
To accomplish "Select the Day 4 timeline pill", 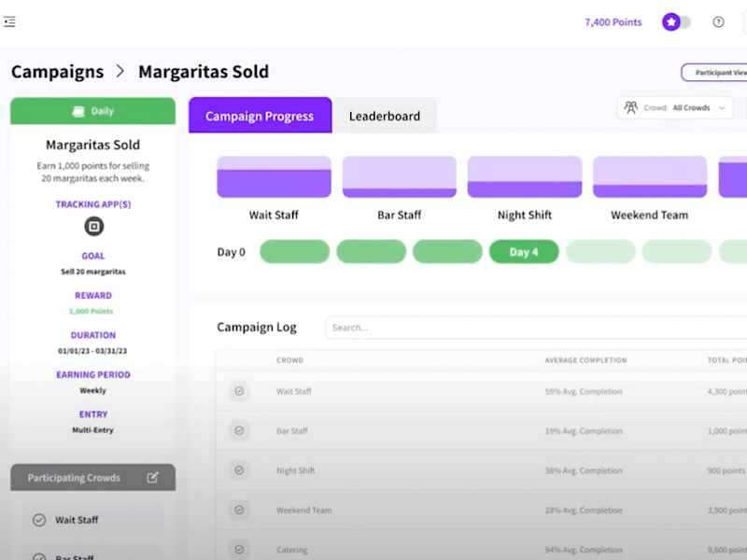I will [x=524, y=251].
